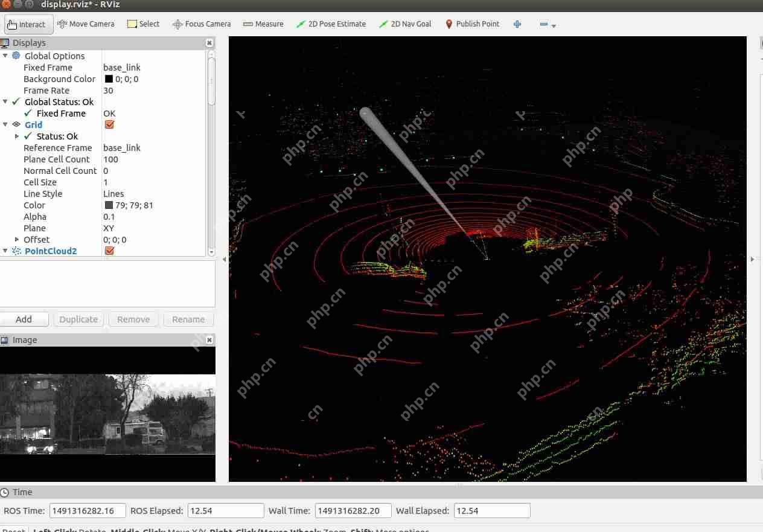Click the Grid Color swatch 79; 79; 81
The width and height of the screenshot is (763, 532).
109,205
